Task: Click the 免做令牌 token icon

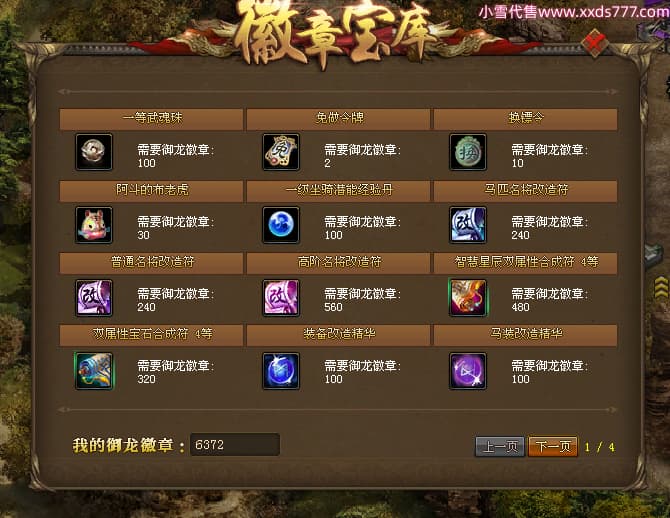Action: pos(281,152)
